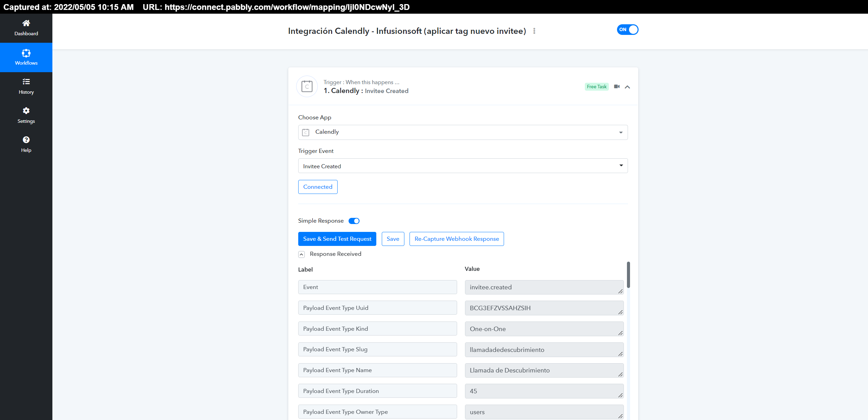The image size is (868, 420).
Task: Click the Payload Event Type Owner Type field
Action: tap(377, 412)
